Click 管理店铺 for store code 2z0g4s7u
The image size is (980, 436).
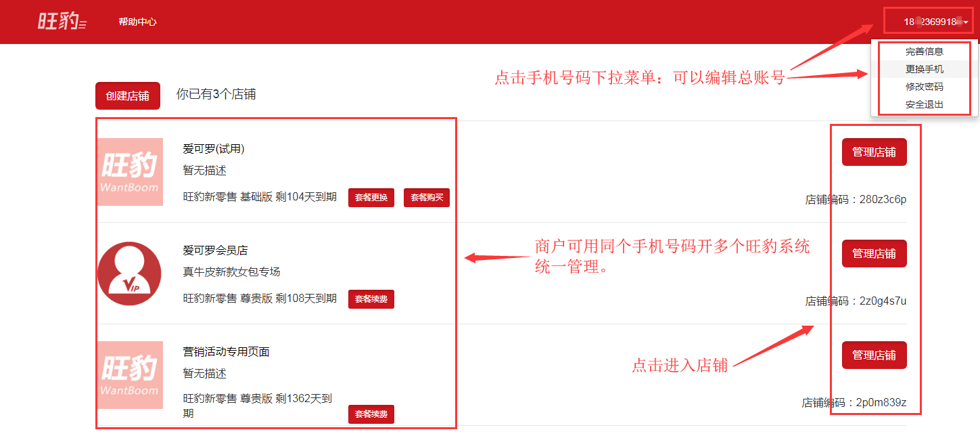pyautogui.click(x=874, y=253)
